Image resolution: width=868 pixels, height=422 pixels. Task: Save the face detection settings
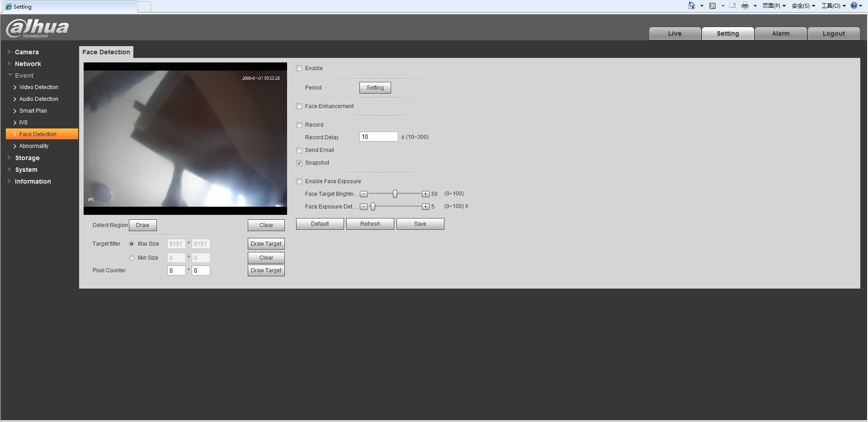420,224
